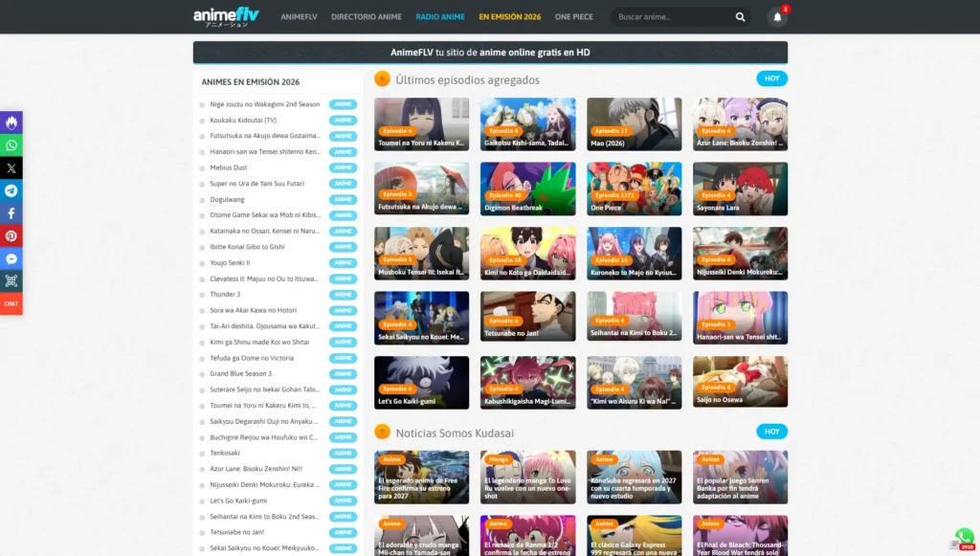This screenshot has width=980, height=556.
Task: Open the notifications bell icon
Action: pyautogui.click(x=777, y=17)
